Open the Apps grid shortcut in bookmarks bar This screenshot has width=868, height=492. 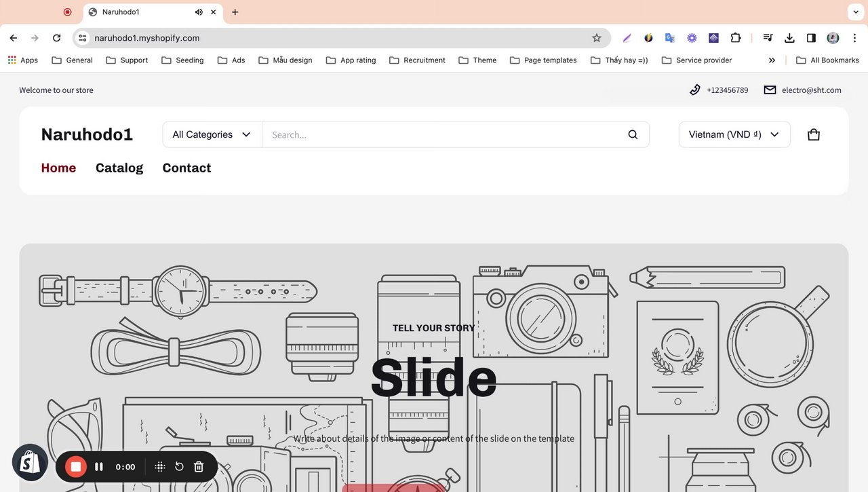click(x=22, y=60)
